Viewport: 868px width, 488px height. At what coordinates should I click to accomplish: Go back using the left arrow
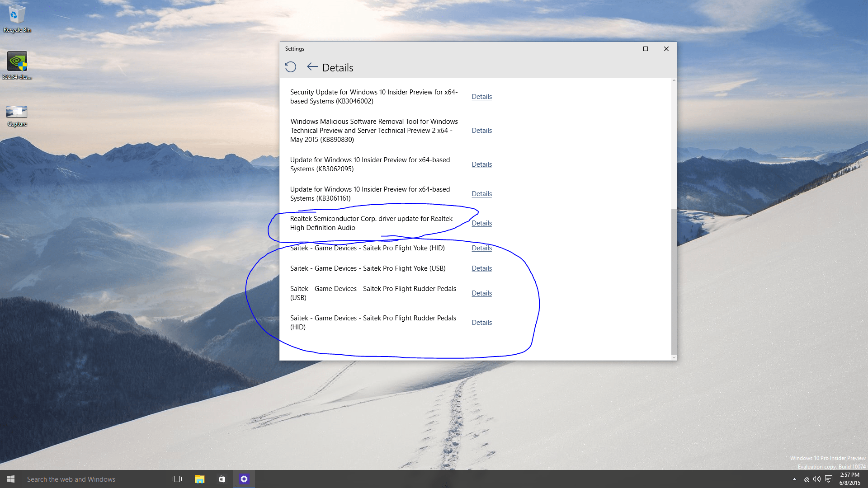tap(312, 67)
